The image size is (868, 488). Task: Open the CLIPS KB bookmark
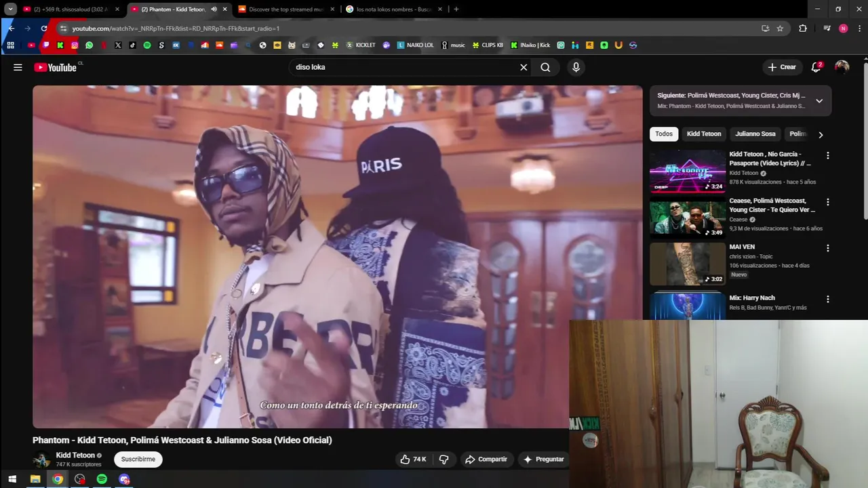coord(488,45)
